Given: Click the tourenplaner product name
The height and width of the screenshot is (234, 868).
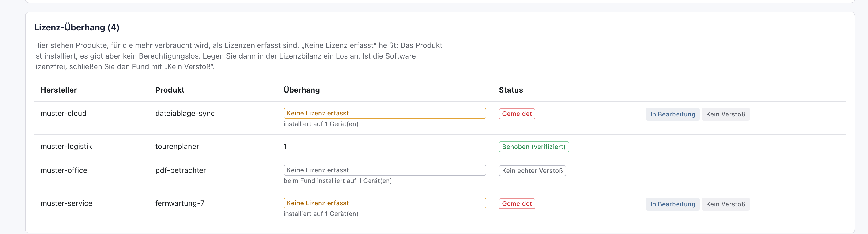Looking at the screenshot, I should (177, 147).
